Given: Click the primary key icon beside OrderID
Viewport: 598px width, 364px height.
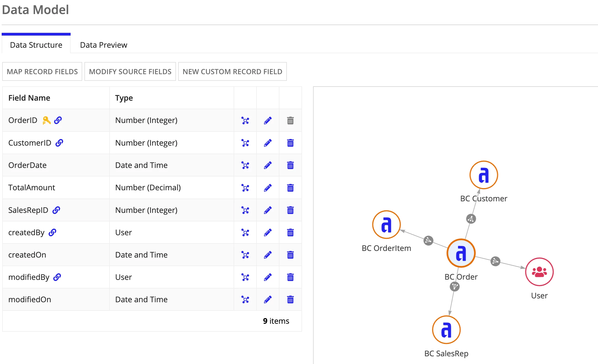Looking at the screenshot, I should [47, 121].
